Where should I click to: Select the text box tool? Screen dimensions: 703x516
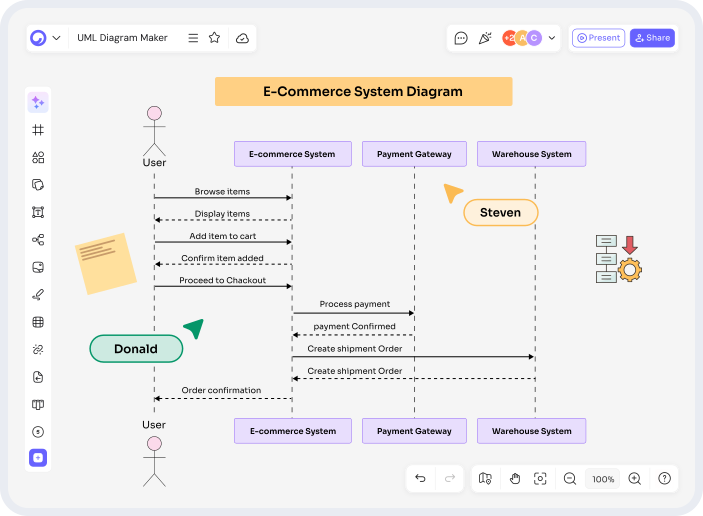point(38,212)
